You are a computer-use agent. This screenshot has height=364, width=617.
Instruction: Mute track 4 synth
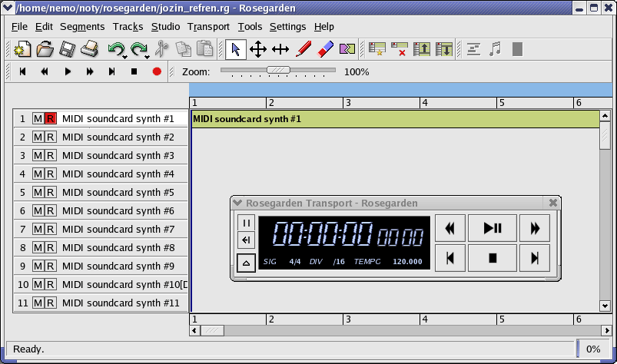[x=38, y=174]
